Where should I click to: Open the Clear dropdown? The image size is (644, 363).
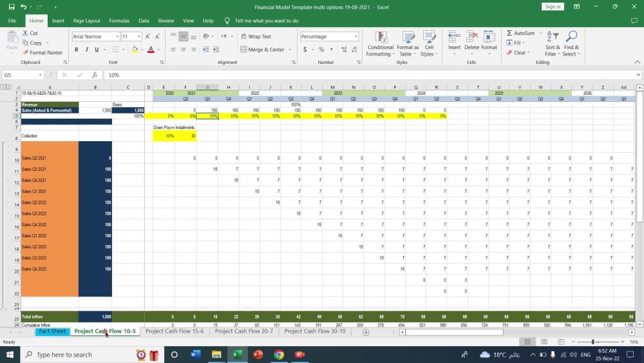[518, 53]
